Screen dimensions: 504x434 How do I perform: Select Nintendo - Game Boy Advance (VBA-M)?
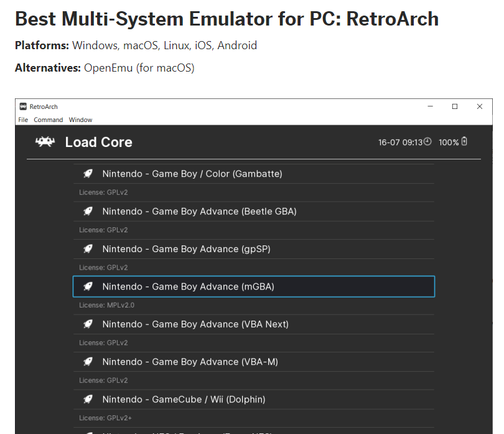(254, 362)
